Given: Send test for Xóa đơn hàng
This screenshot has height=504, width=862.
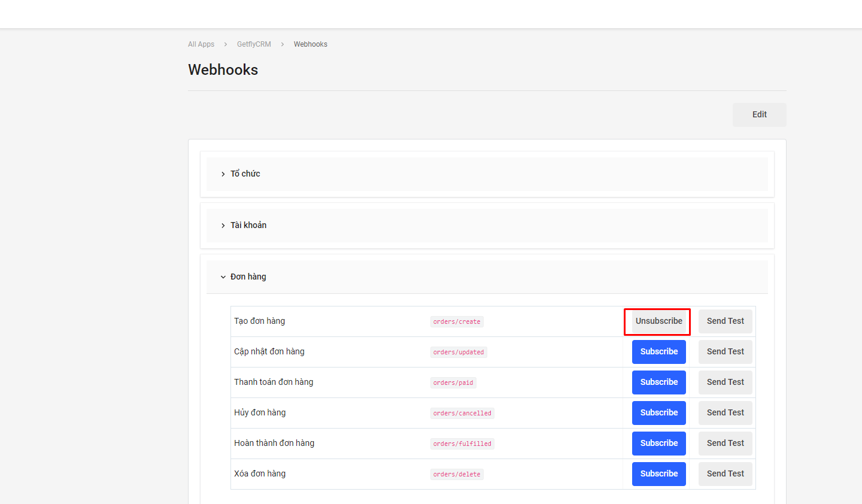Looking at the screenshot, I should point(725,474).
